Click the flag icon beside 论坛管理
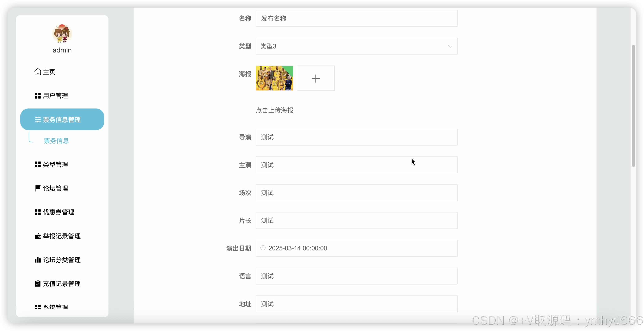Image resolution: width=644 pixels, height=331 pixels. (x=38, y=188)
